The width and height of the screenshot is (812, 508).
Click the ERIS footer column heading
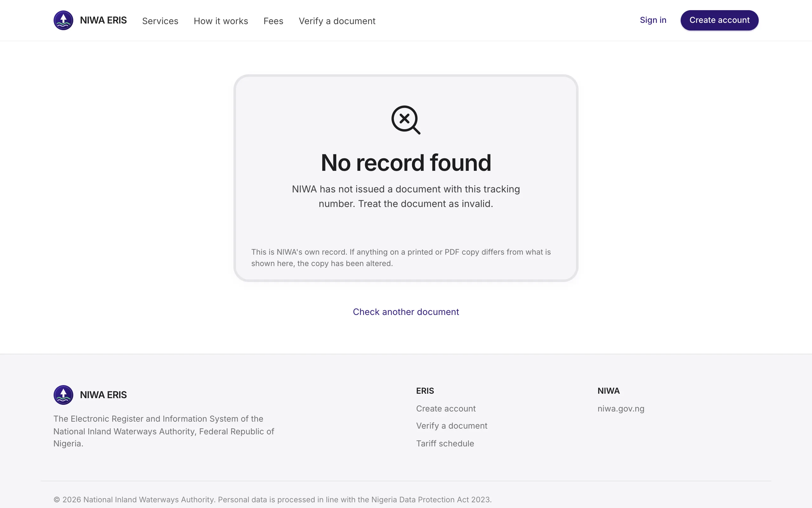coord(425,391)
